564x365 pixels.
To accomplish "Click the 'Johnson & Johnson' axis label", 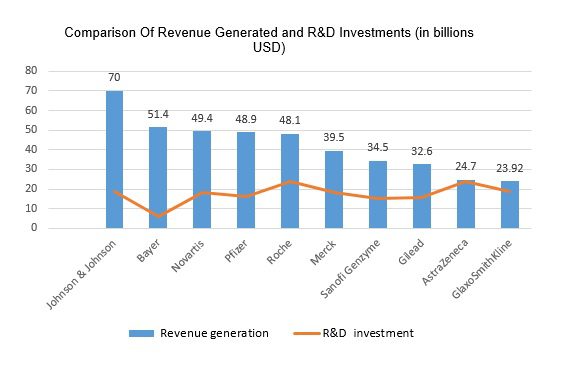I will point(82,274).
